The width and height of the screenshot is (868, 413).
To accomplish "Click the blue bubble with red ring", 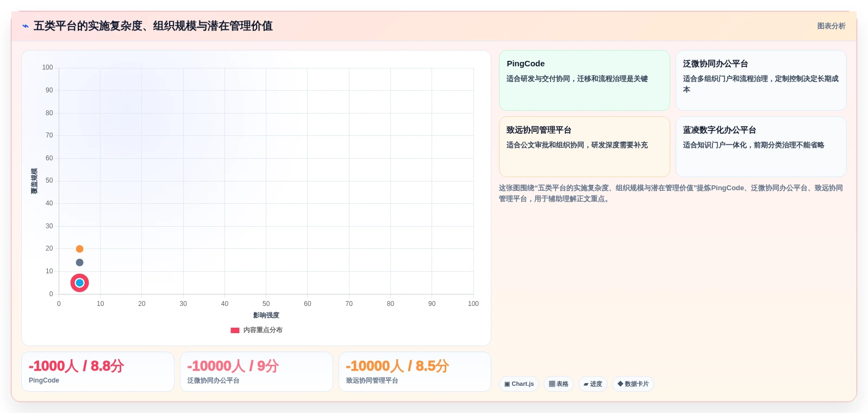I will (79, 283).
